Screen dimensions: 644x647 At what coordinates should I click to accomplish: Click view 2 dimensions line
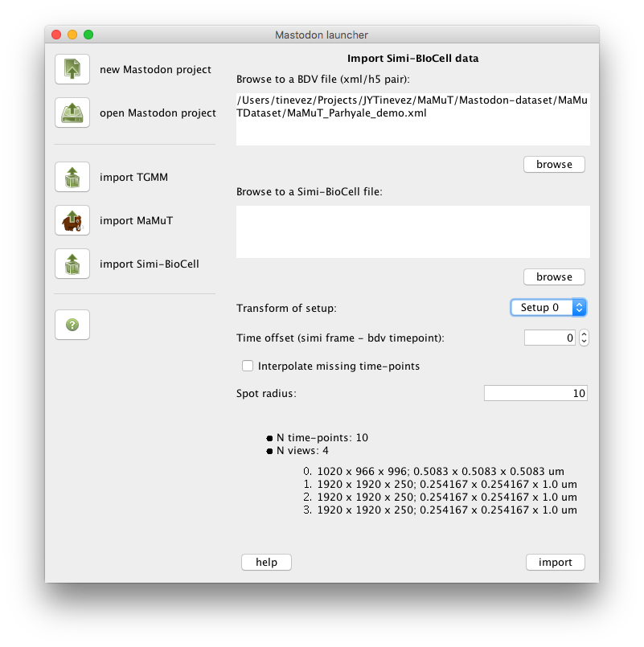click(x=440, y=497)
